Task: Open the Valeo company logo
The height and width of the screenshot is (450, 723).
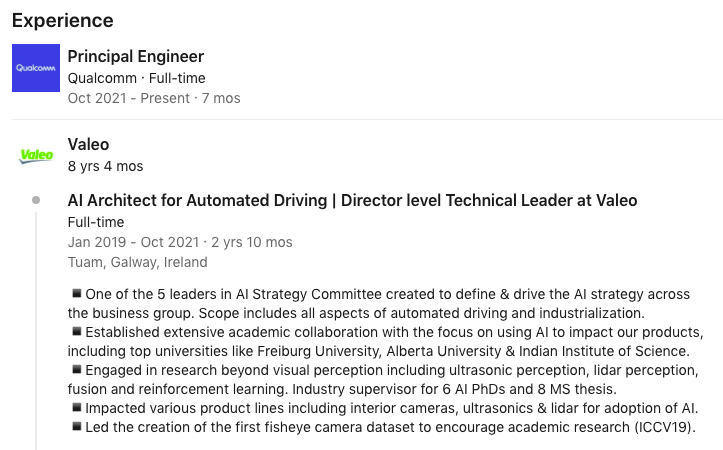Action: point(36,155)
